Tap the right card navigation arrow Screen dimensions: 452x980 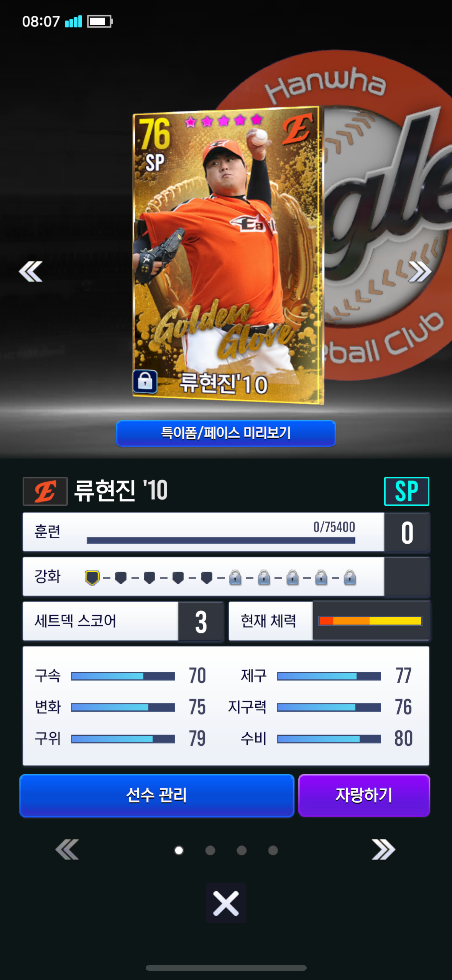tap(420, 271)
